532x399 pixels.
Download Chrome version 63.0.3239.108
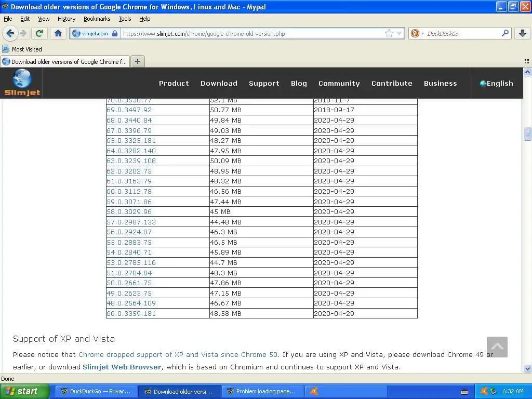coord(131,161)
